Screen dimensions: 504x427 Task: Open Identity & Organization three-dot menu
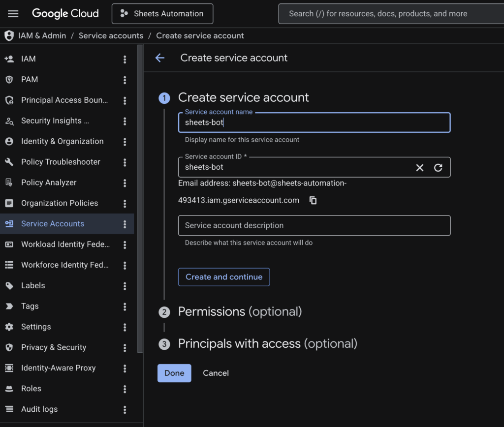coord(125,142)
